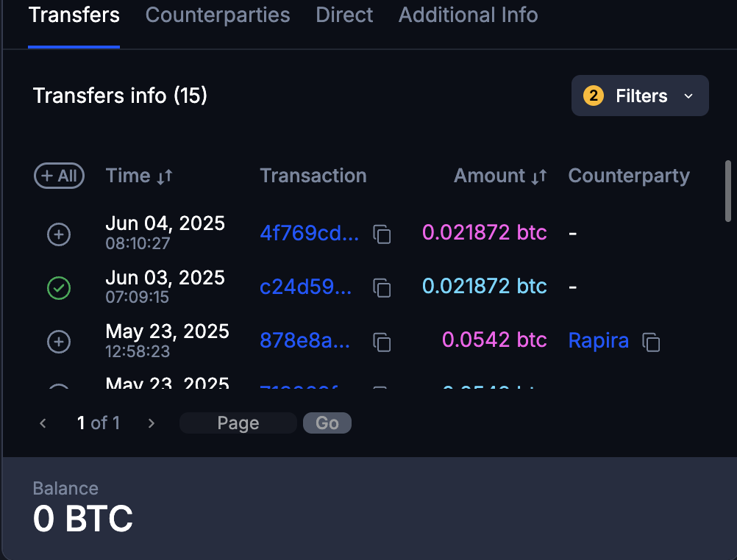Toggle the green checkmark on Jun 03 transfer
Screen dimensions: 737x560
click(x=59, y=288)
